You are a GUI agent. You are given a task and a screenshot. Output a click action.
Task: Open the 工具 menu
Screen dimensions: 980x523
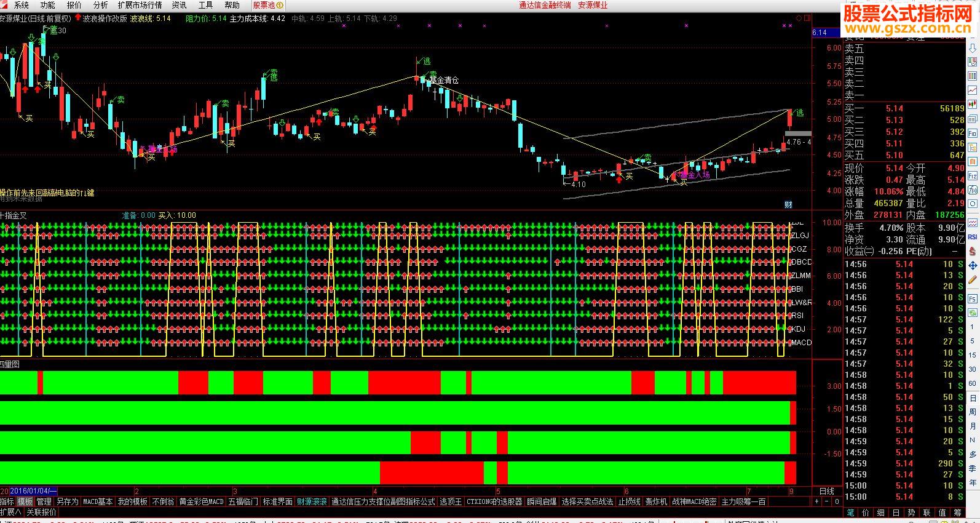205,5
